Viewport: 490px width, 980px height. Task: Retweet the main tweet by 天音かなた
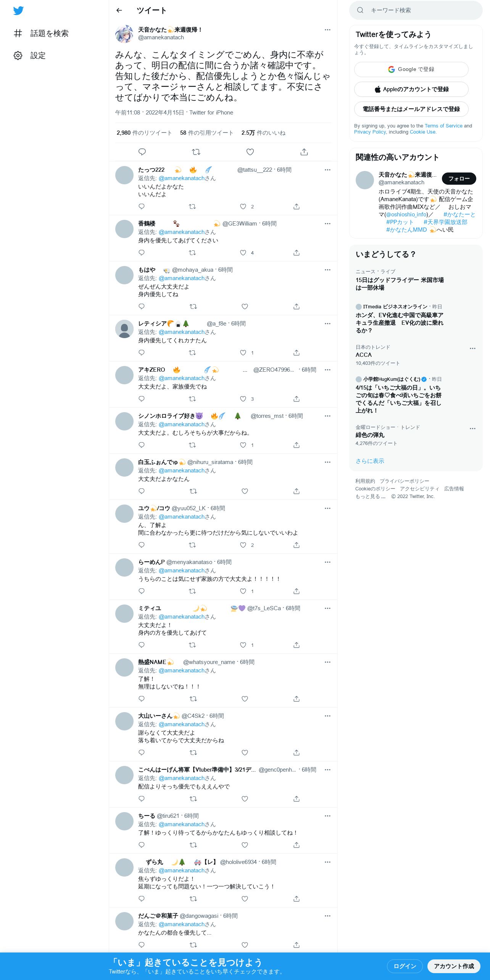(196, 152)
